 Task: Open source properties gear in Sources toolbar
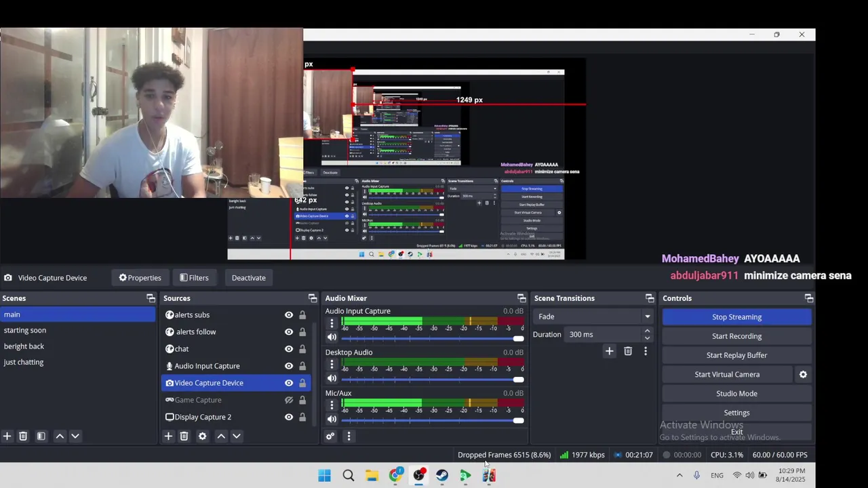click(x=202, y=436)
